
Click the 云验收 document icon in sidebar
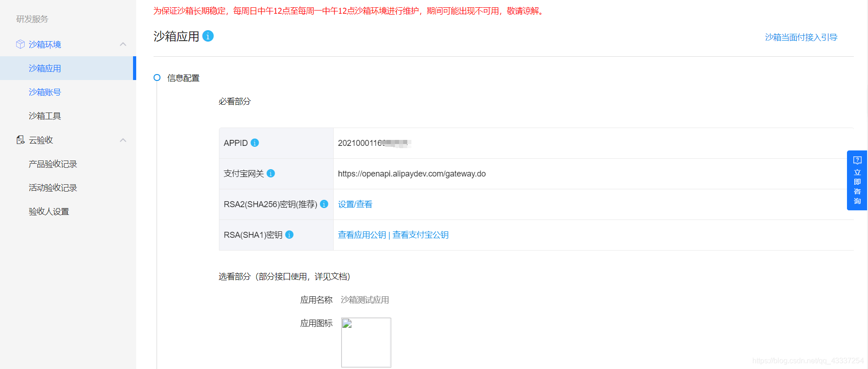[20, 140]
